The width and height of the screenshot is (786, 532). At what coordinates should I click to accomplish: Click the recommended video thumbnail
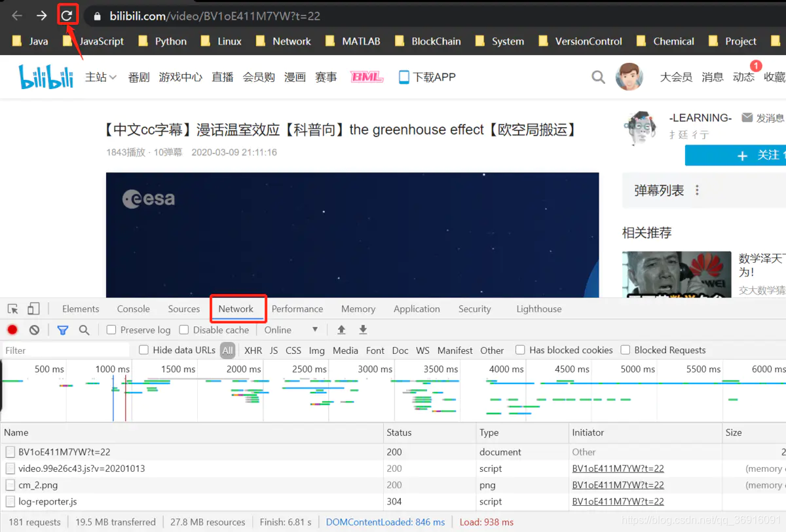coord(677,274)
